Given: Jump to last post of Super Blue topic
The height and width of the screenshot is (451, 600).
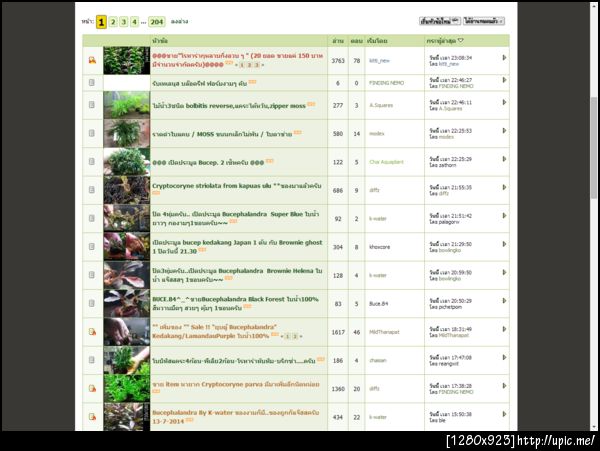Looking at the screenshot, I should pyautogui.click(x=504, y=215).
